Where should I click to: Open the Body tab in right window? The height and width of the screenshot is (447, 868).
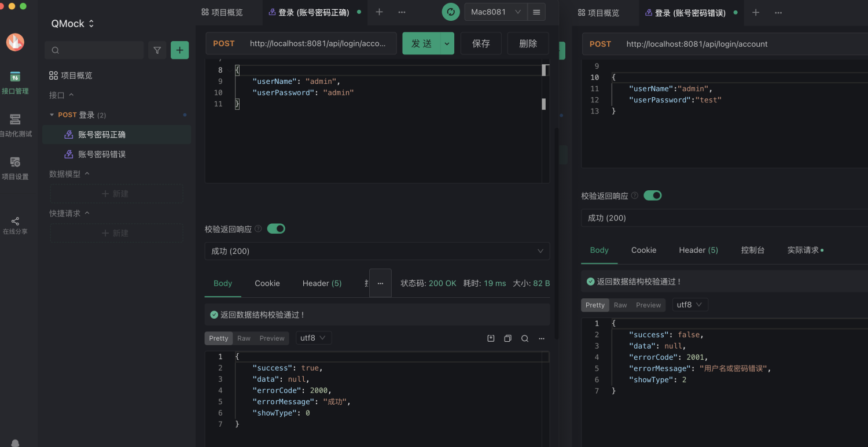pos(599,250)
